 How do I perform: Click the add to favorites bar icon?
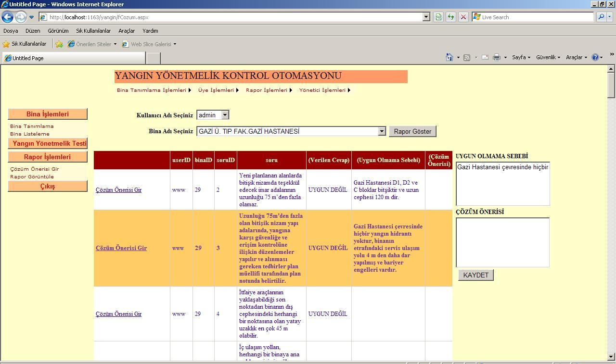[59, 44]
